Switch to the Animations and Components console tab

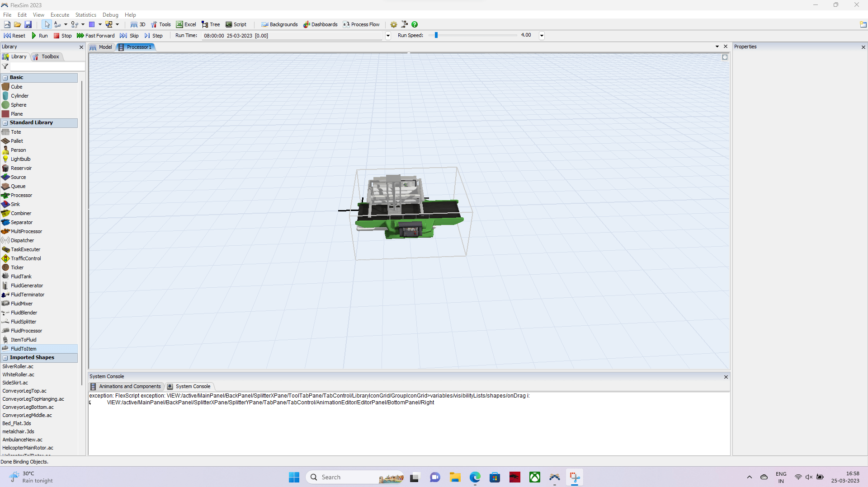130,386
